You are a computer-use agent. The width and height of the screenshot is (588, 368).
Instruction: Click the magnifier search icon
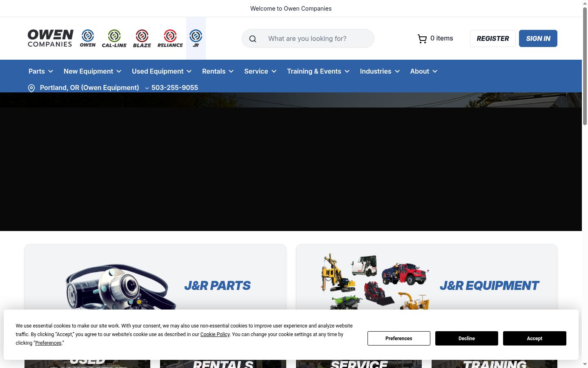[x=253, y=39]
